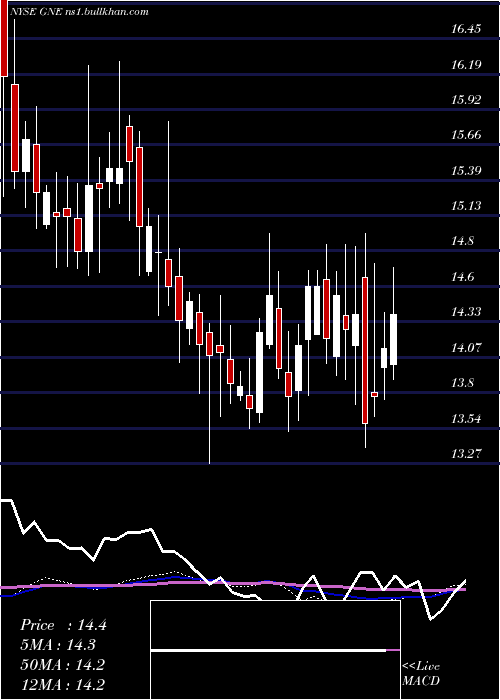This screenshot has width=500, height=700.
Task: Click the 12MA : 14.2 readout
Action: (x=62, y=684)
